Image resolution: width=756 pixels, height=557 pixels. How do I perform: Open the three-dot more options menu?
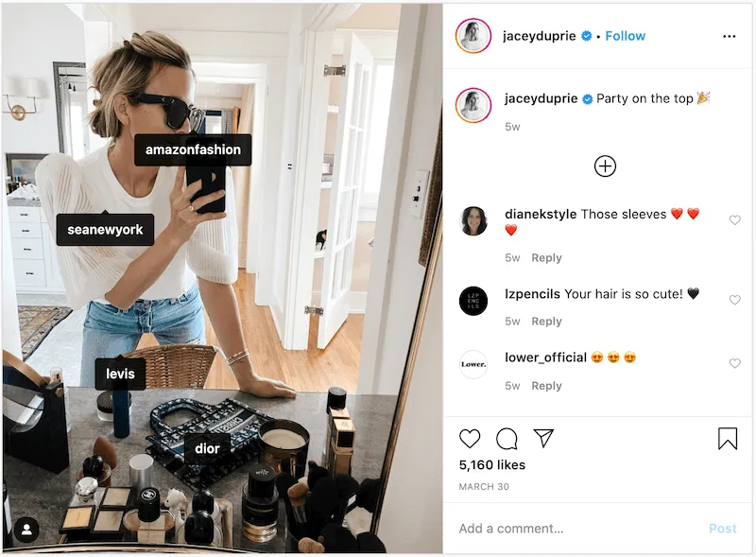point(729,36)
